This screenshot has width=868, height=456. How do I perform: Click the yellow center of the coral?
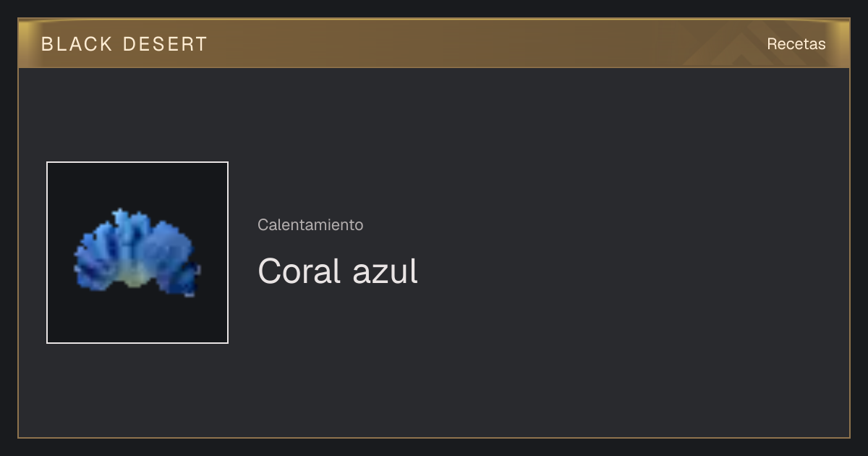pos(135,275)
